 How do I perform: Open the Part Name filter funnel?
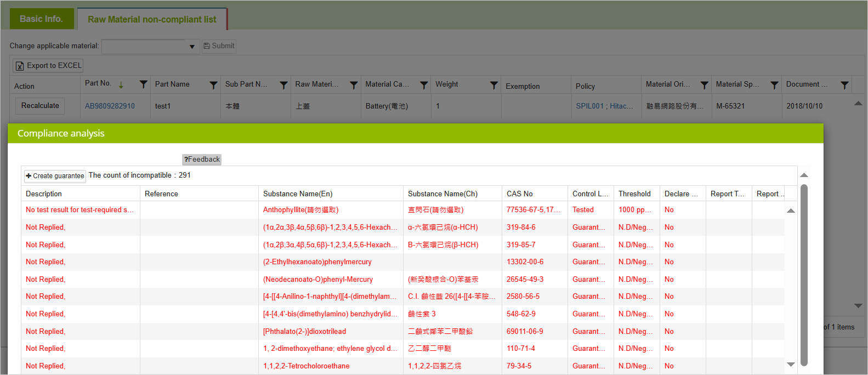[213, 85]
